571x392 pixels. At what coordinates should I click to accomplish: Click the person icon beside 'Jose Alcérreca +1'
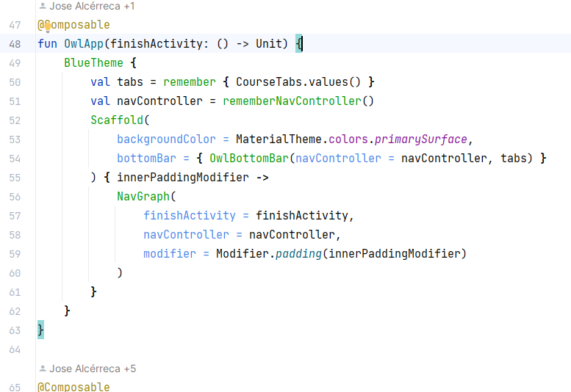point(43,6)
